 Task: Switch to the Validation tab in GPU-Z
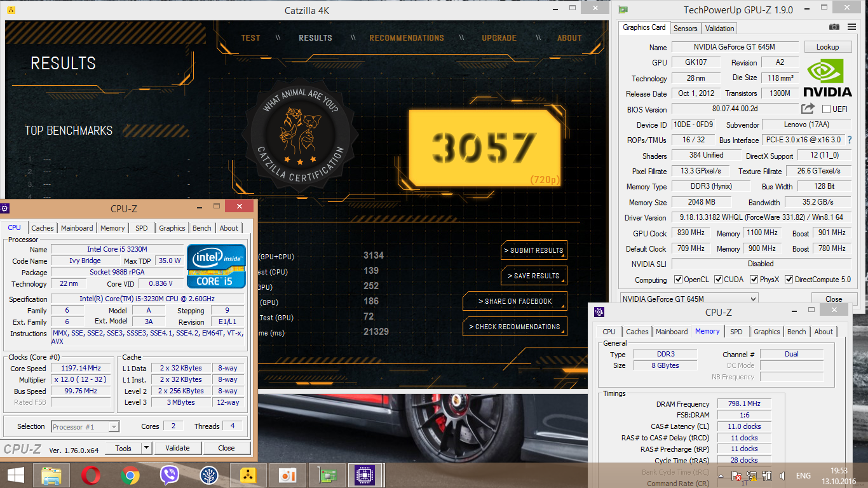(x=720, y=28)
